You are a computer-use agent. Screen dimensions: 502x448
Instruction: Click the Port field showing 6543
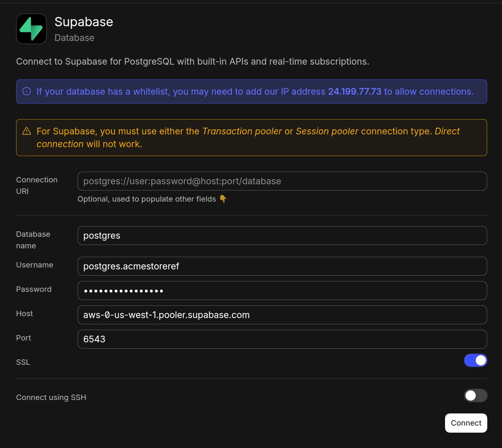[x=282, y=339]
